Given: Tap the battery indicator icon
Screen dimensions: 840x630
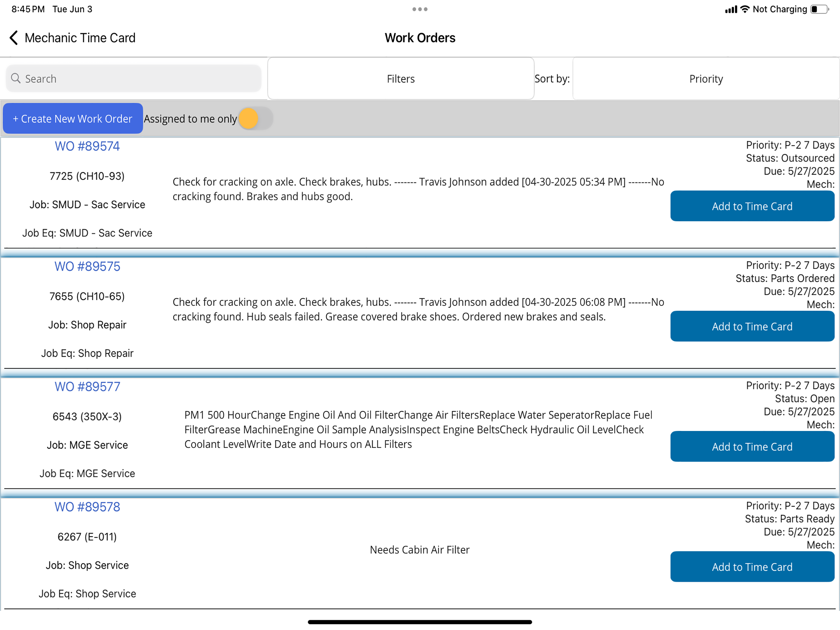Looking at the screenshot, I should pyautogui.click(x=819, y=9).
